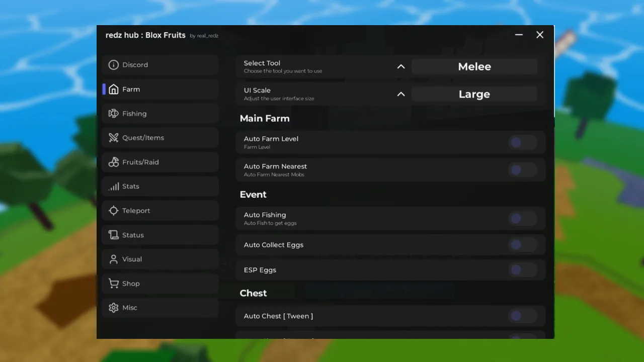This screenshot has height=362, width=644.
Task: Click the Shop cart icon
Action: point(114,284)
